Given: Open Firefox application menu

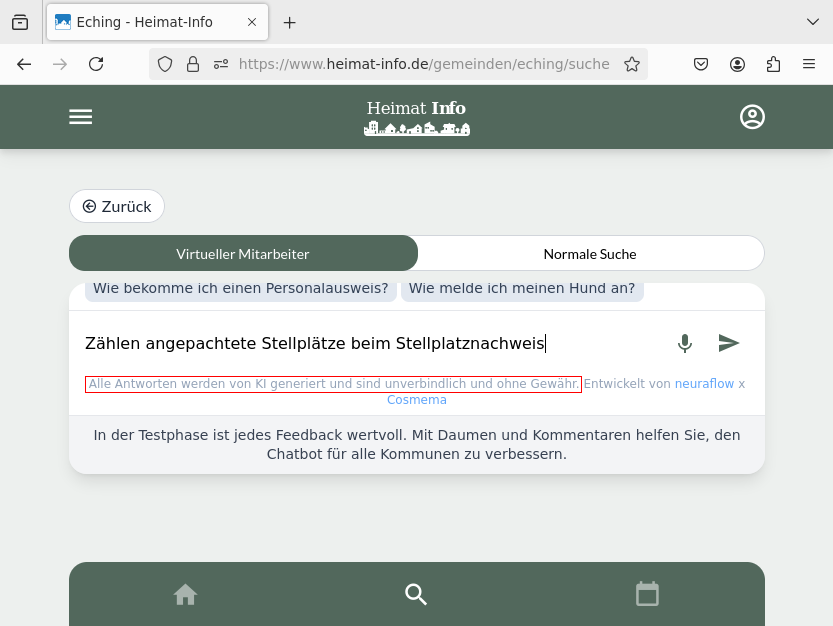Looking at the screenshot, I should pos(809,64).
